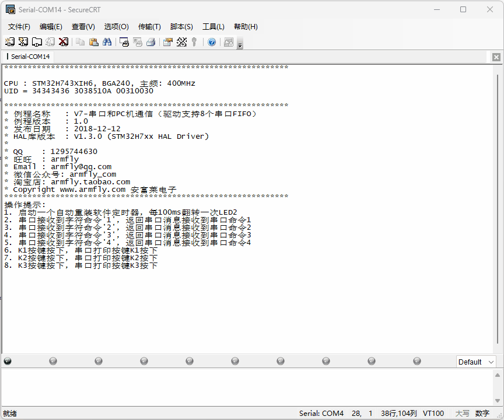Open the 脚本(S) menu
The image size is (504, 420).
(181, 27)
